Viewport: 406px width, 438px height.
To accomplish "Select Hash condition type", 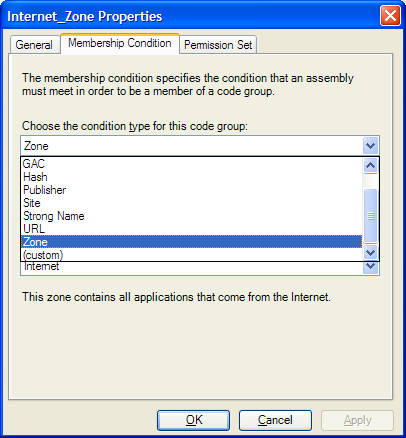I will 192,177.
